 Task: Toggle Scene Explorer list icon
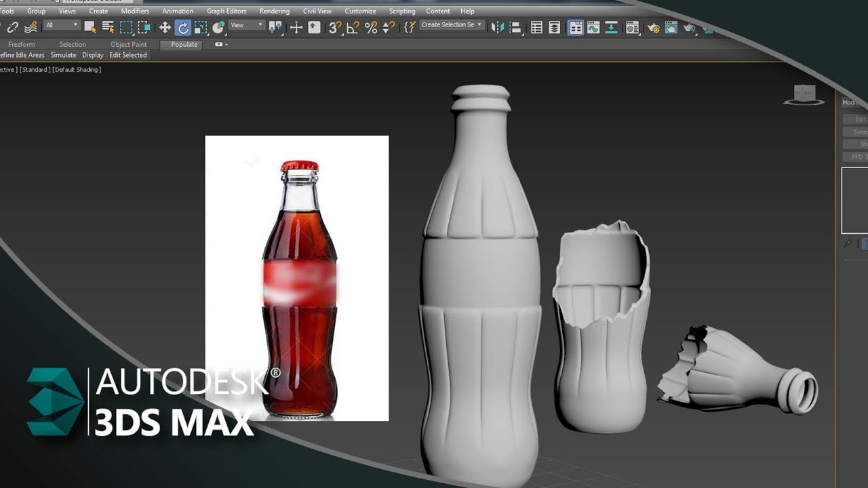[x=536, y=27]
